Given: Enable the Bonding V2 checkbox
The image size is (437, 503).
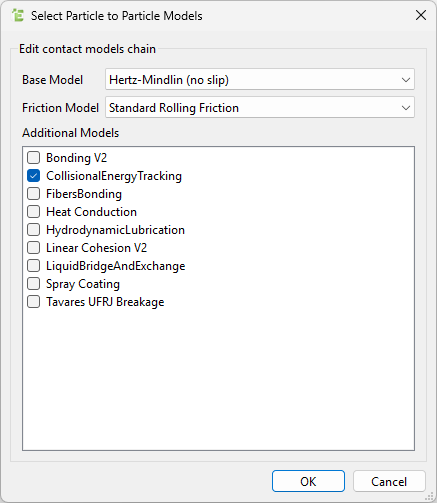Looking at the screenshot, I should coord(33,158).
